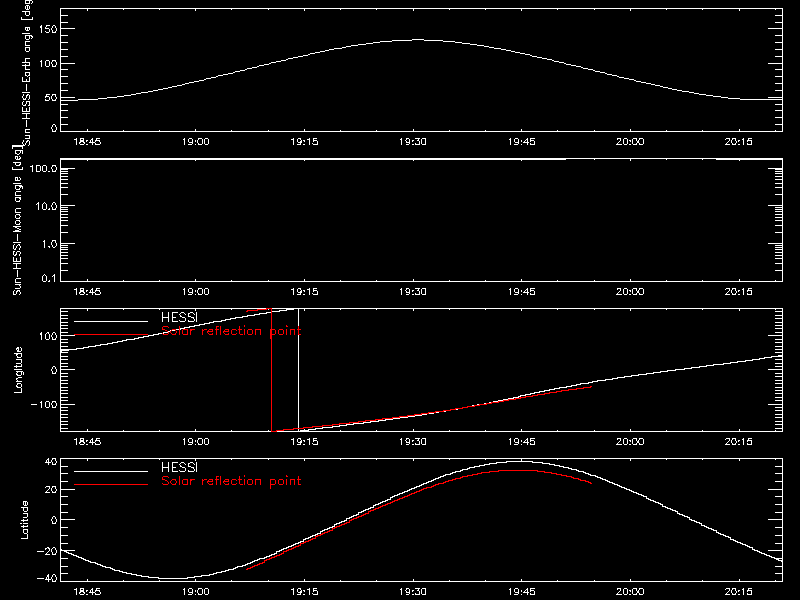
Task: Click the peak of the Sun-HESSI-Earth angle curve
Action: 418,39
